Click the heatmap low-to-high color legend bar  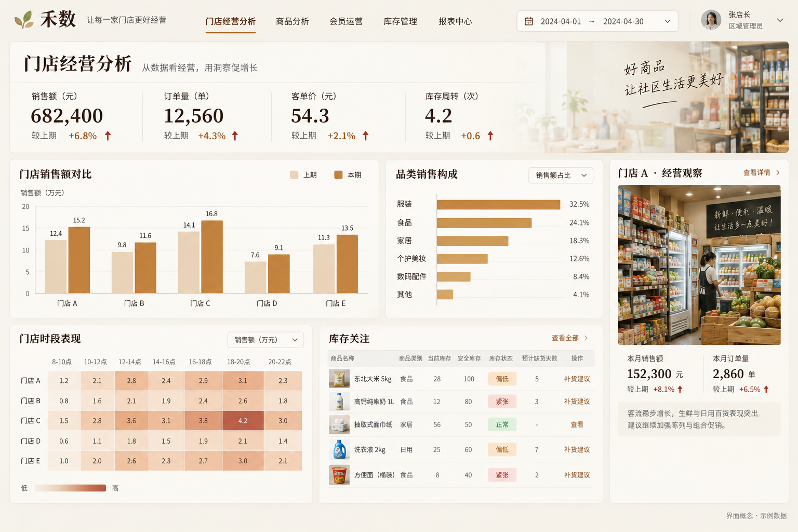pyautogui.click(x=70, y=488)
